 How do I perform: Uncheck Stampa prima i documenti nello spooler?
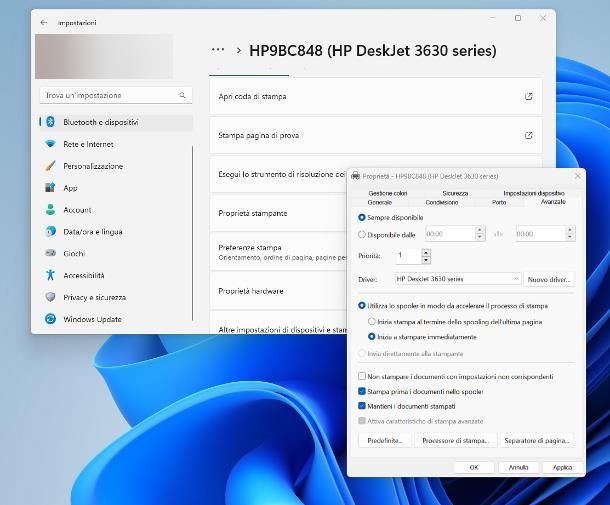pyautogui.click(x=362, y=391)
